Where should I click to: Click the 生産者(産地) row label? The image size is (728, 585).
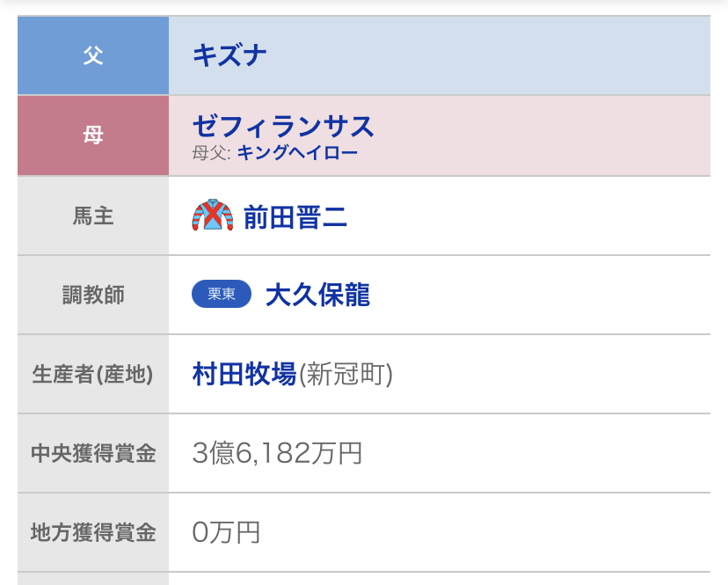pos(93,374)
